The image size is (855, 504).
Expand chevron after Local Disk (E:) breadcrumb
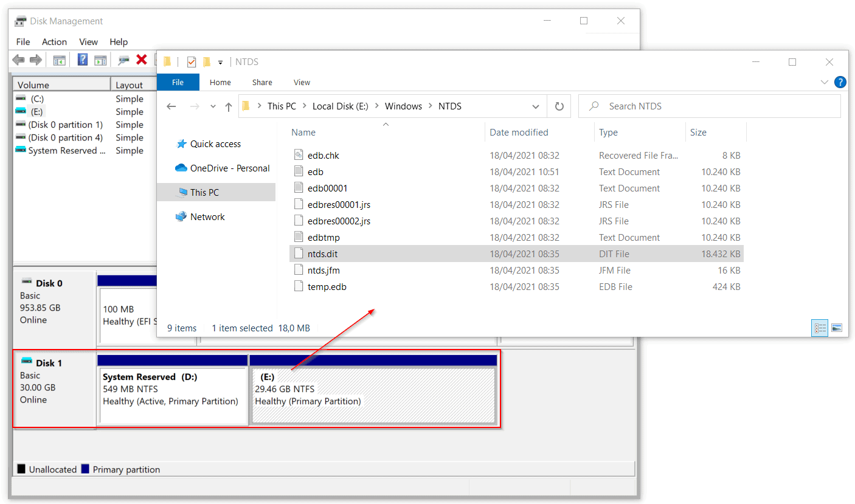[x=377, y=106]
